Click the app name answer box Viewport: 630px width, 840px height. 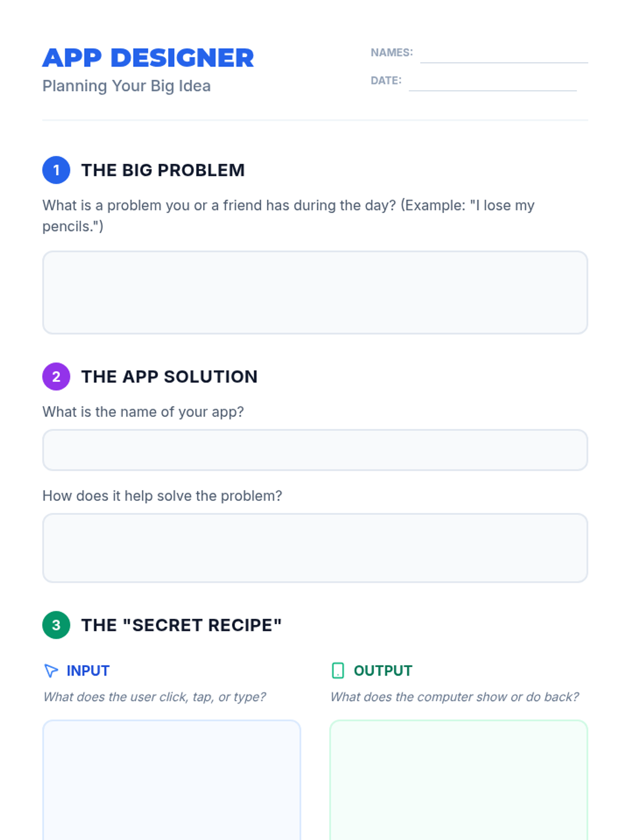coord(315,450)
